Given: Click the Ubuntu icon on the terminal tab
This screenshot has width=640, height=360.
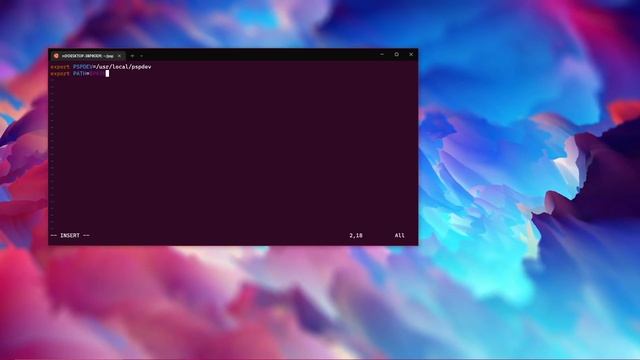Looking at the screenshot, I should (56, 56).
